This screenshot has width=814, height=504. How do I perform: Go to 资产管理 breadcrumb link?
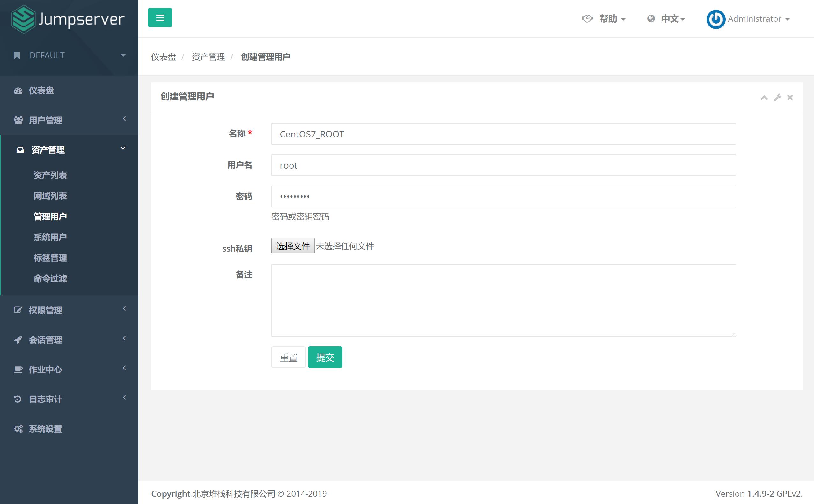click(208, 57)
